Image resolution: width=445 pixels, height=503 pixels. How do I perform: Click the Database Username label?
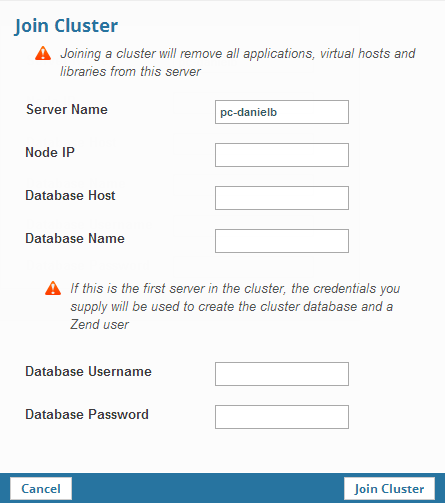click(x=89, y=371)
